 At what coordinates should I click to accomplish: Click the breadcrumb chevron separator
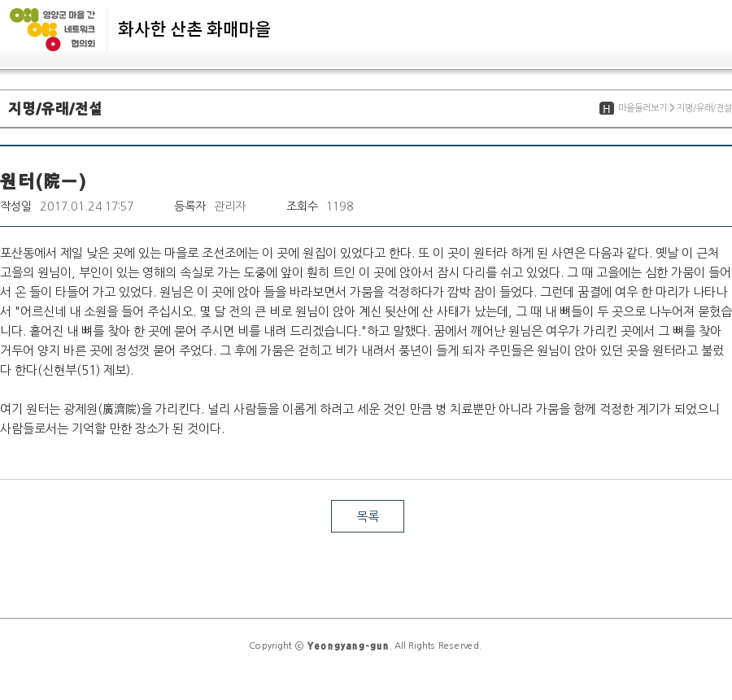point(672,108)
